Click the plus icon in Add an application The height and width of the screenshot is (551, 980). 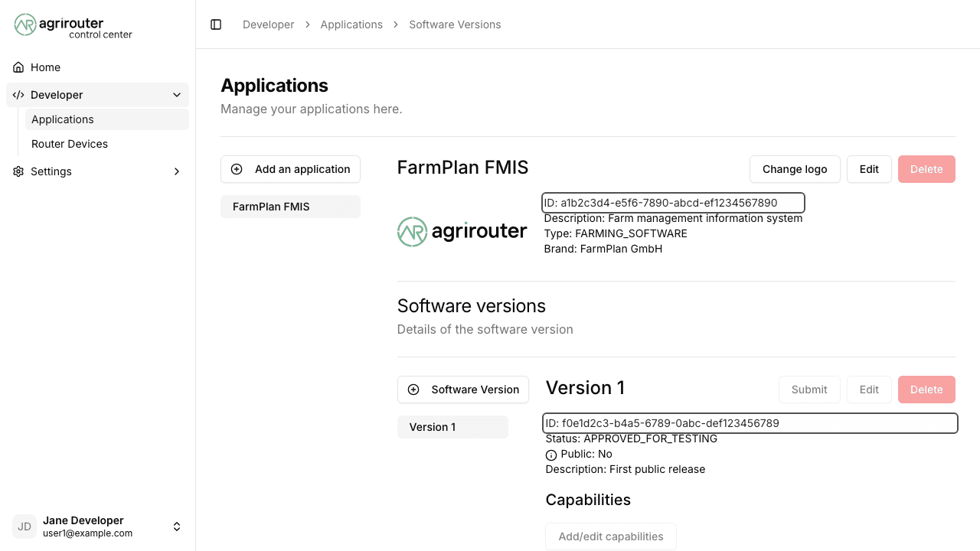click(x=237, y=169)
